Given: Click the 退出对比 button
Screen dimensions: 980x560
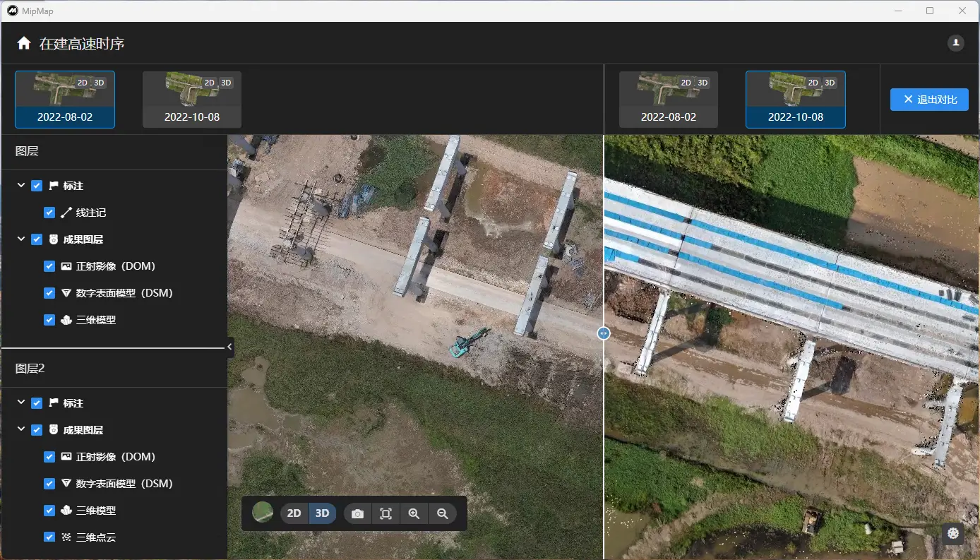Looking at the screenshot, I should pyautogui.click(x=929, y=100).
